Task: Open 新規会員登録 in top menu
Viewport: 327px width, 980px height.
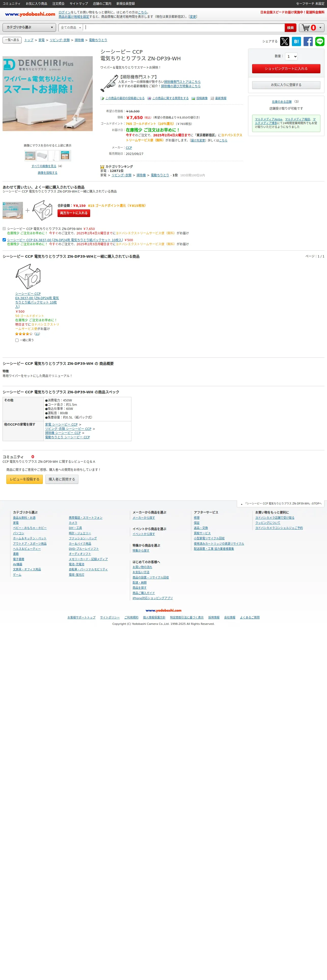Action: coord(126,3)
